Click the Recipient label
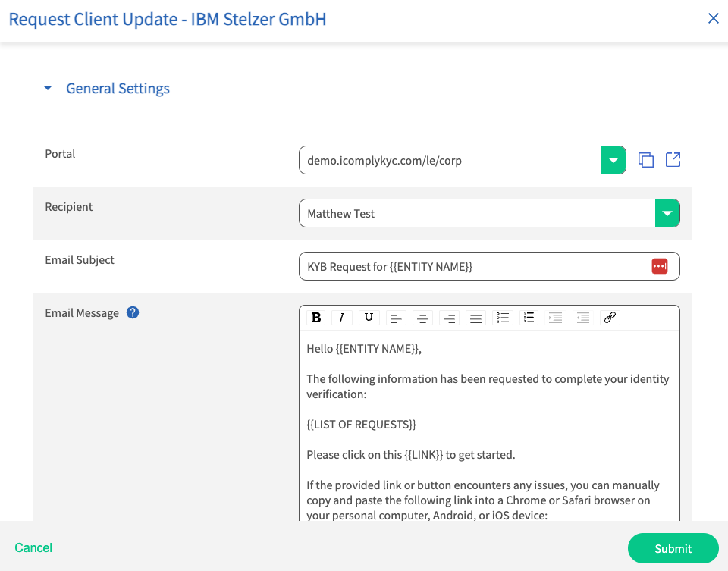The width and height of the screenshot is (728, 571). [69, 206]
